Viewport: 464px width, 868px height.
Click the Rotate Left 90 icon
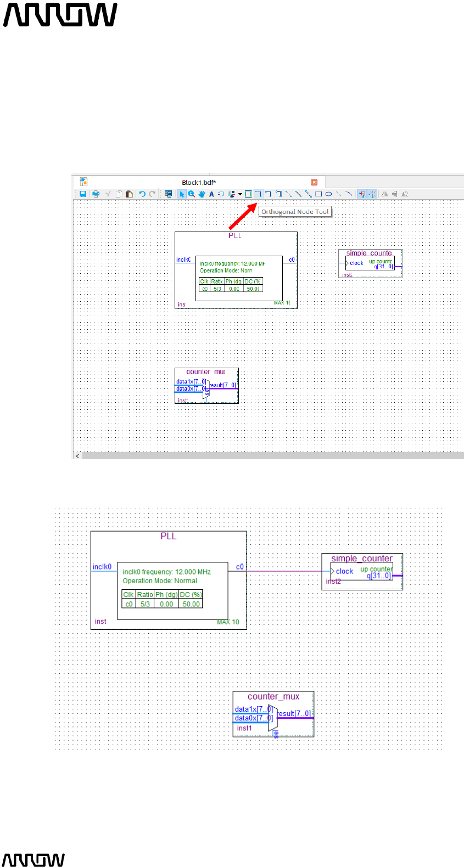tap(405, 194)
